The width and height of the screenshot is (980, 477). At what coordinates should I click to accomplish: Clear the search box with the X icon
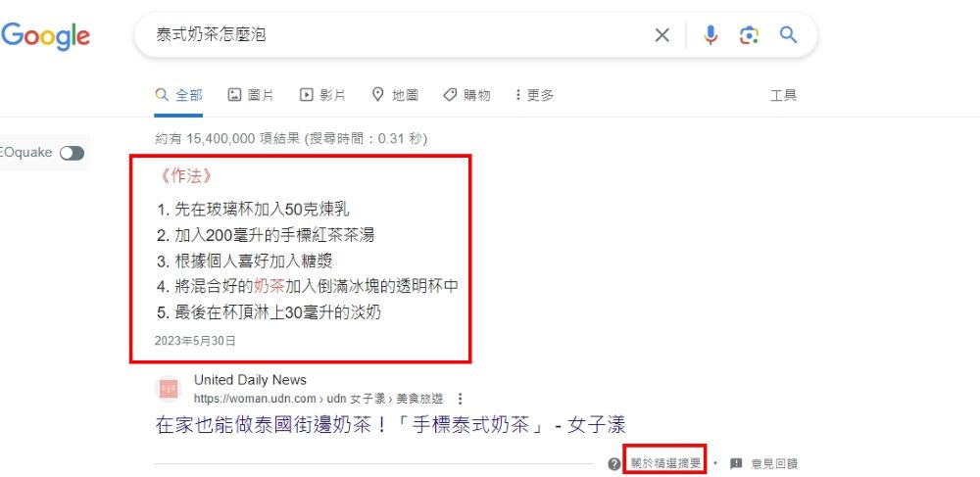point(661,35)
